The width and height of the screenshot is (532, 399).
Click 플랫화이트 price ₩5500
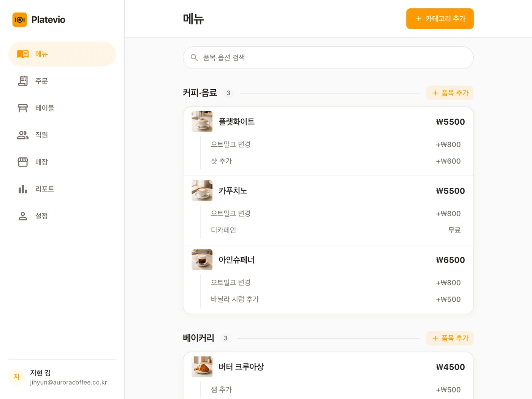click(450, 122)
